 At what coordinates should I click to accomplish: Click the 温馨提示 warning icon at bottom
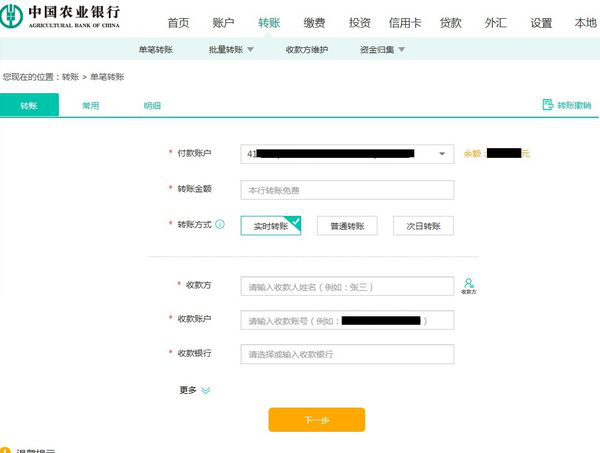pyautogui.click(x=4, y=450)
